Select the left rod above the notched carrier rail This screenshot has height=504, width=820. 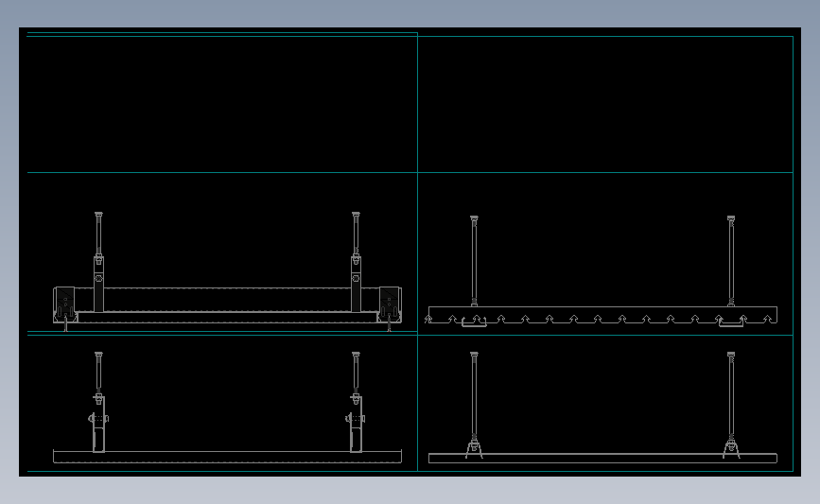click(x=474, y=261)
